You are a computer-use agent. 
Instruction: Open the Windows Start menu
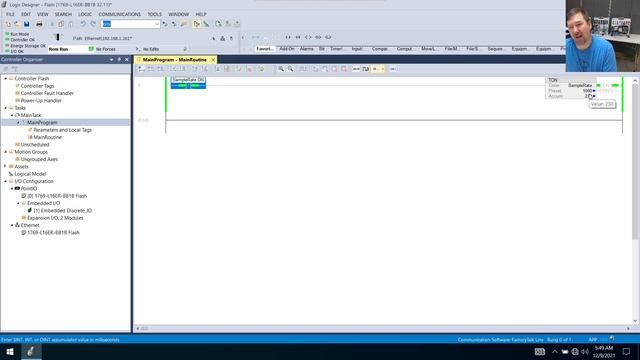[x=10, y=351]
